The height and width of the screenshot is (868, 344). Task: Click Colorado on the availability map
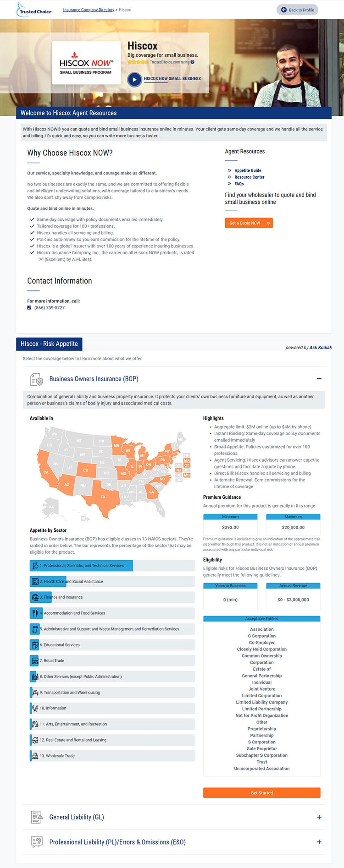[85, 470]
